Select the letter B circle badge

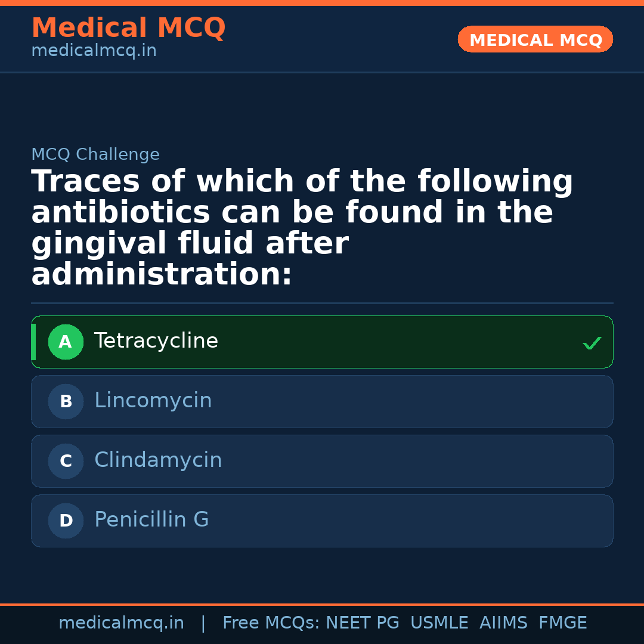point(66,402)
